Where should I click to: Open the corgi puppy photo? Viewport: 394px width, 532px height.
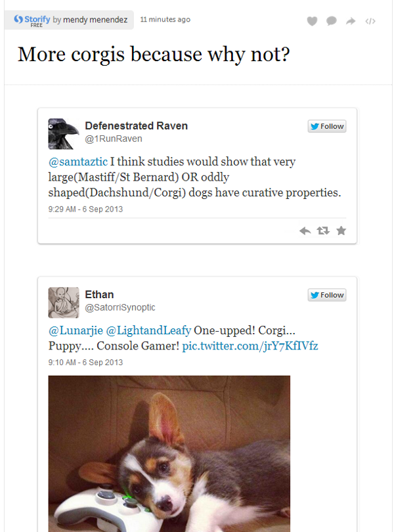[x=169, y=454]
